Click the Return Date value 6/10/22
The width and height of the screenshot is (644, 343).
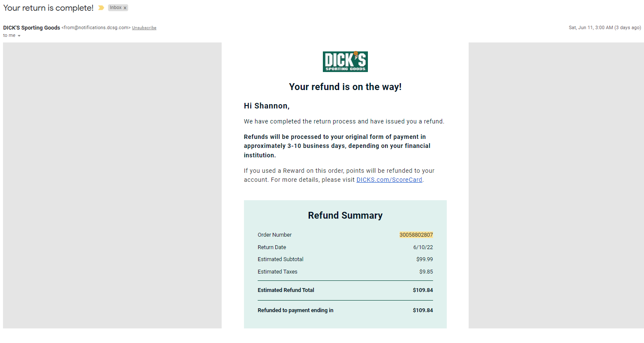[x=423, y=247]
